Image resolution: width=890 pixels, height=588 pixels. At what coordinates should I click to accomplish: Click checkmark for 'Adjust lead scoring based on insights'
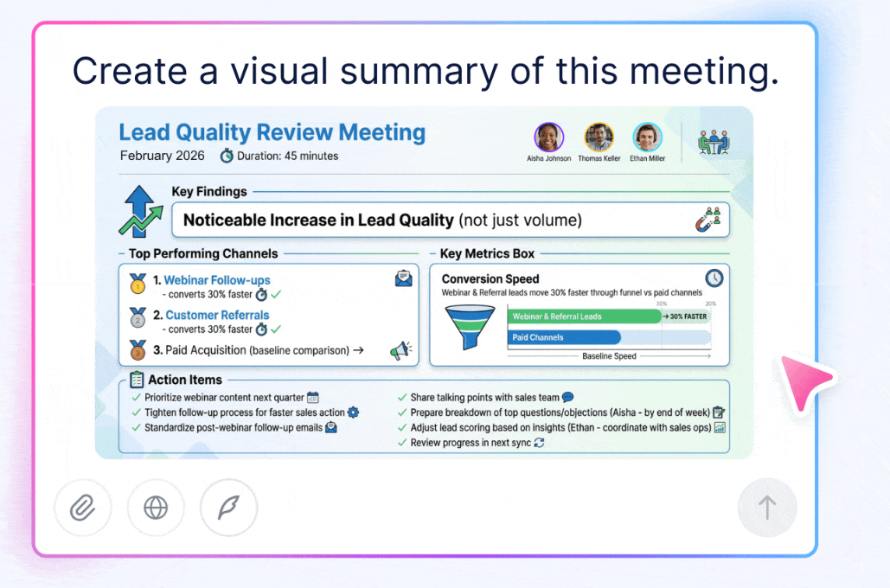(402, 427)
